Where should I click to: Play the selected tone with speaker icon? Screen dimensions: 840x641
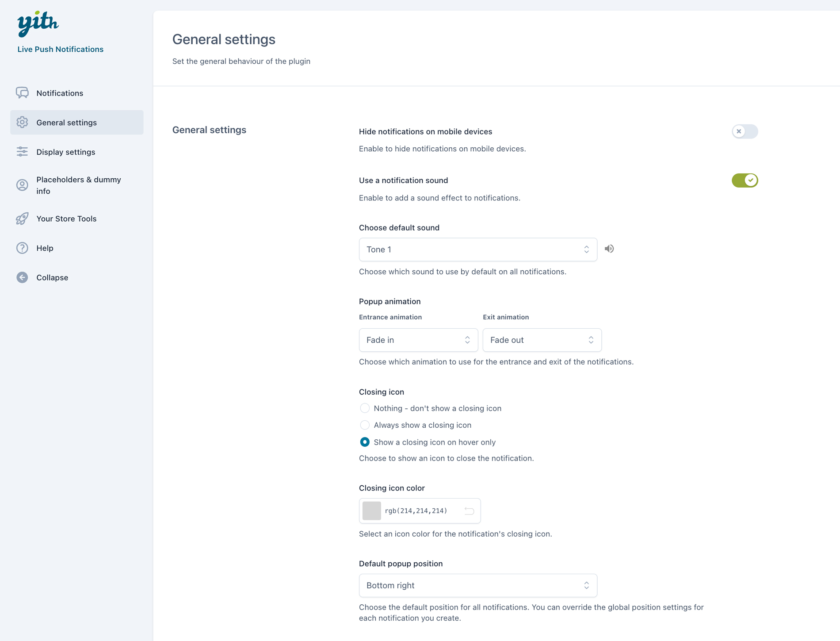609,249
